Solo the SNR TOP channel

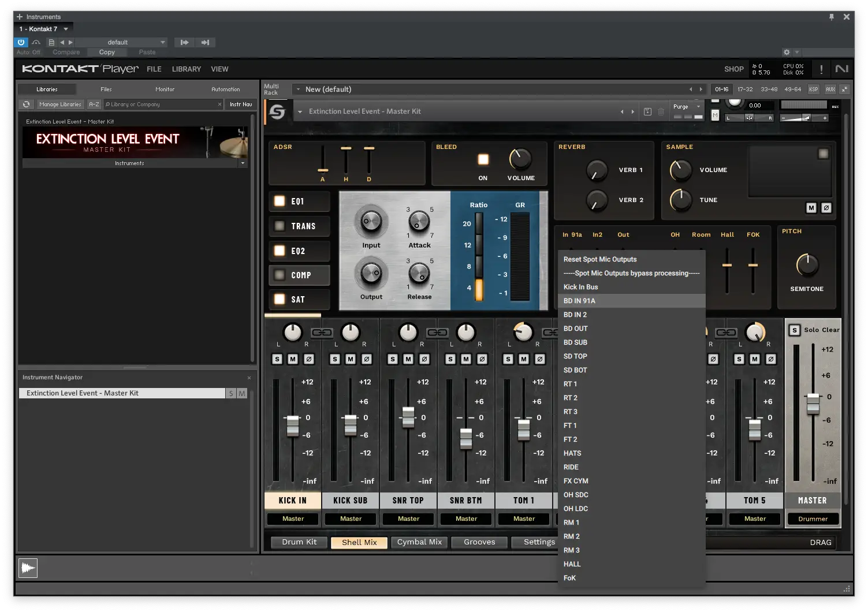(393, 359)
